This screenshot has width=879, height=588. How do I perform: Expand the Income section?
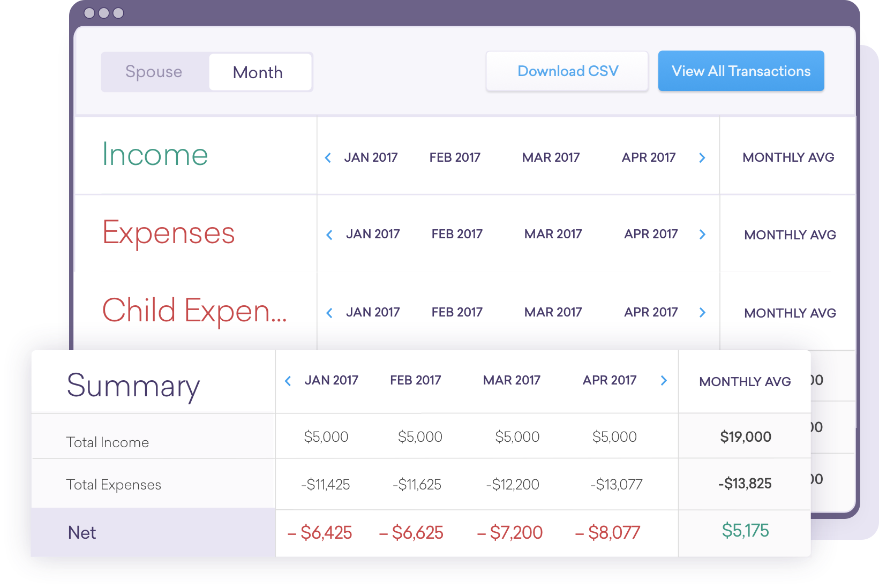[155, 155]
